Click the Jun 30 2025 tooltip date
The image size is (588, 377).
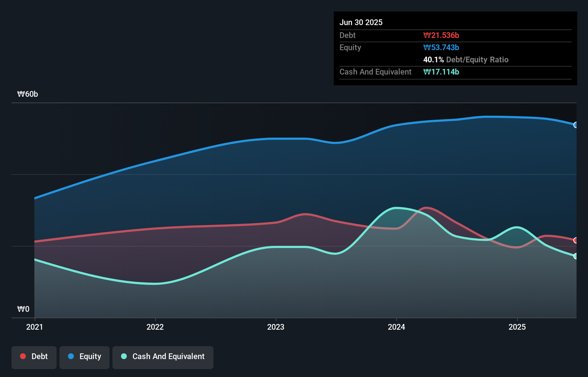[x=361, y=22]
